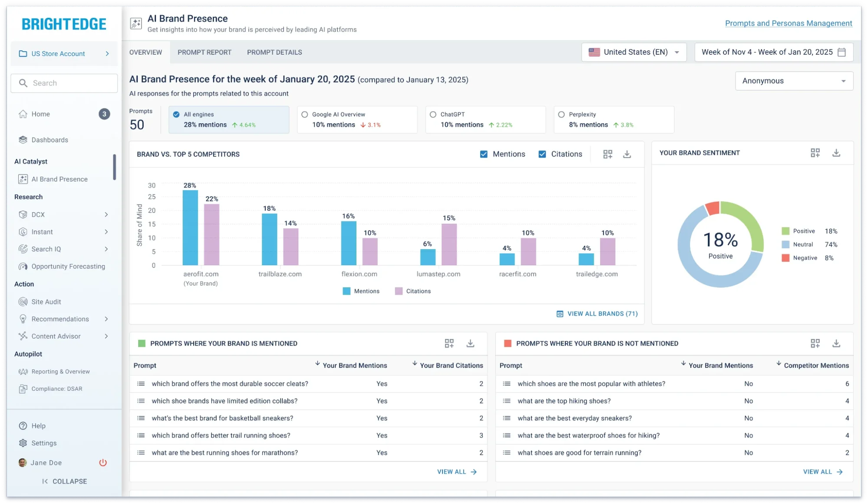Select the Google AI Overview radio button

[304, 114]
